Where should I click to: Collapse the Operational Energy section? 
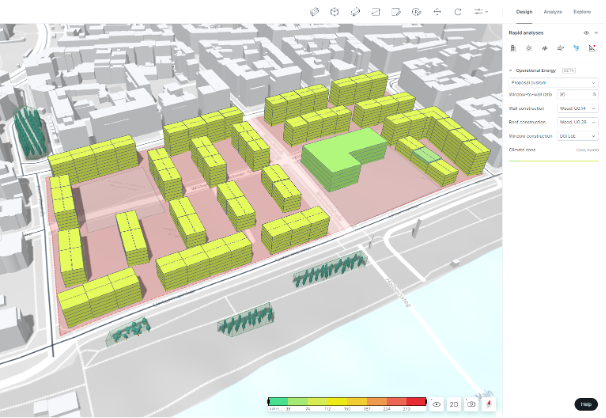point(511,70)
